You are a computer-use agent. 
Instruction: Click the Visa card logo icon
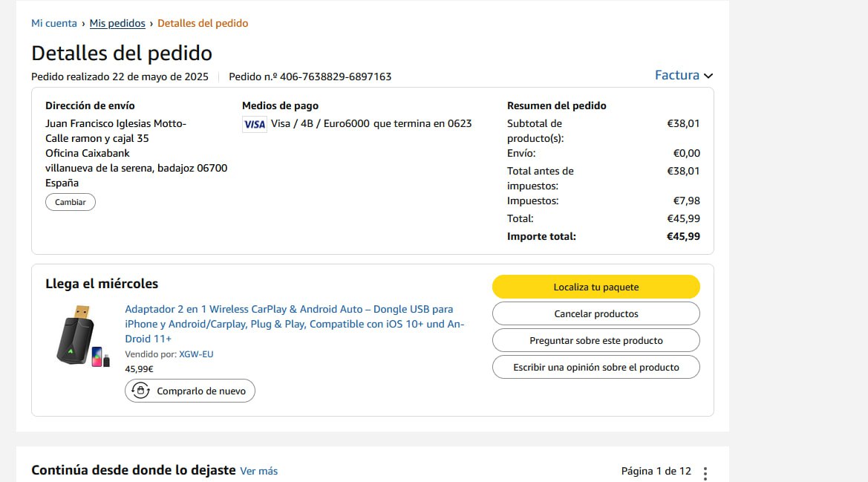(254, 124)
